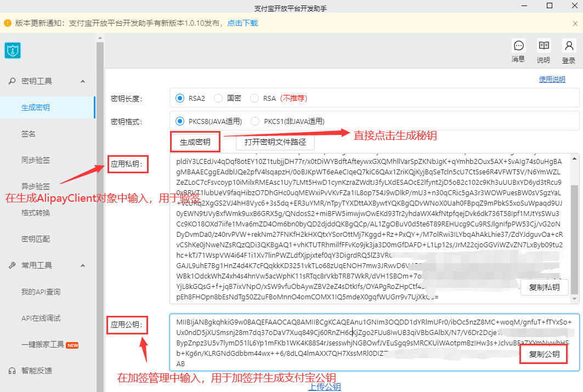The height and width of the screenshot is (392, 583).
Task: Click the 上传公钥 link
Action: coord(325,387)
